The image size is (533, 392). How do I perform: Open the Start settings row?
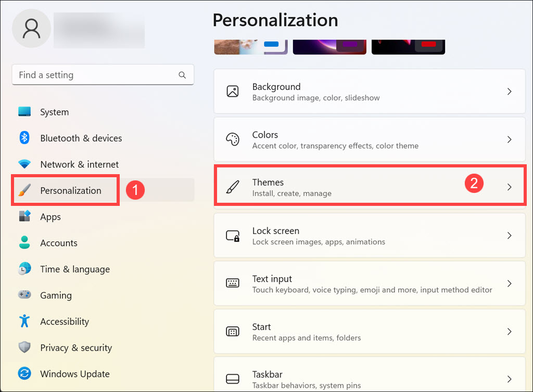point(369,332)
